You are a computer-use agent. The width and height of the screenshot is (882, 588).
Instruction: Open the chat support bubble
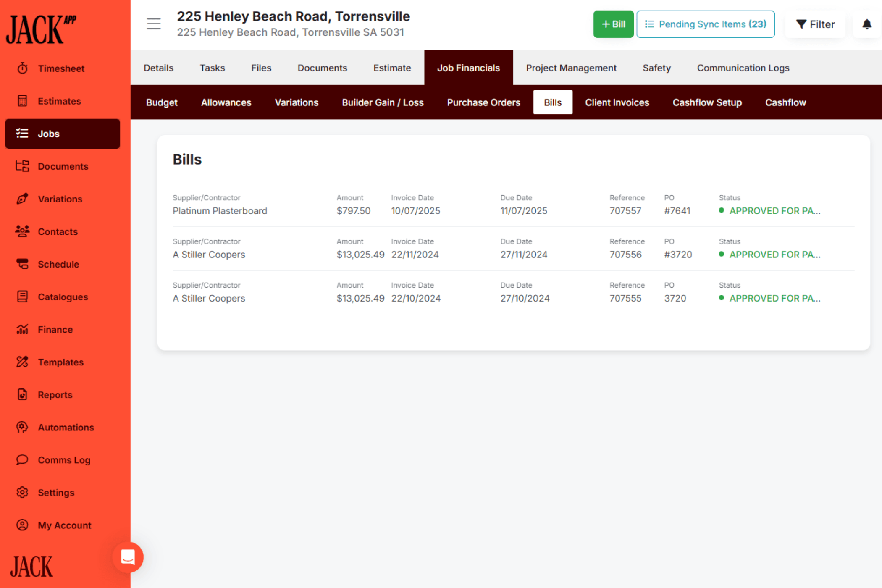[128, 557]
